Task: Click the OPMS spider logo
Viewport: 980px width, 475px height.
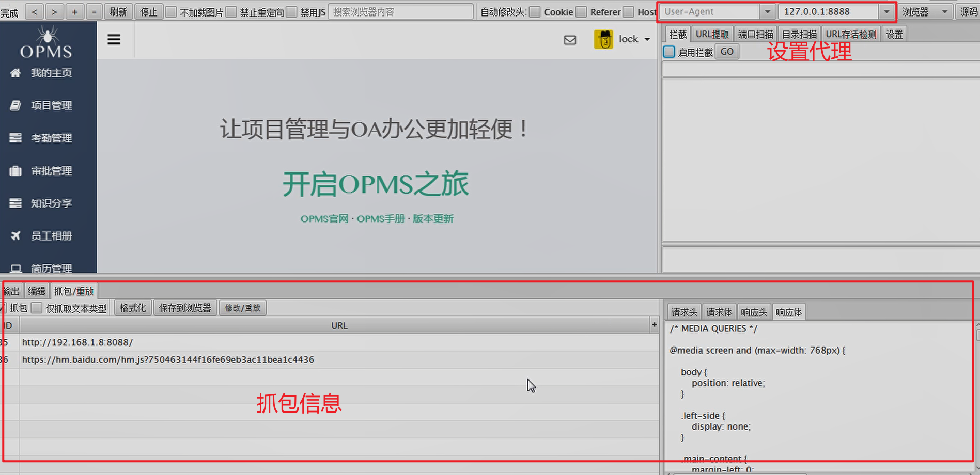Action: (x=46, y=42)
